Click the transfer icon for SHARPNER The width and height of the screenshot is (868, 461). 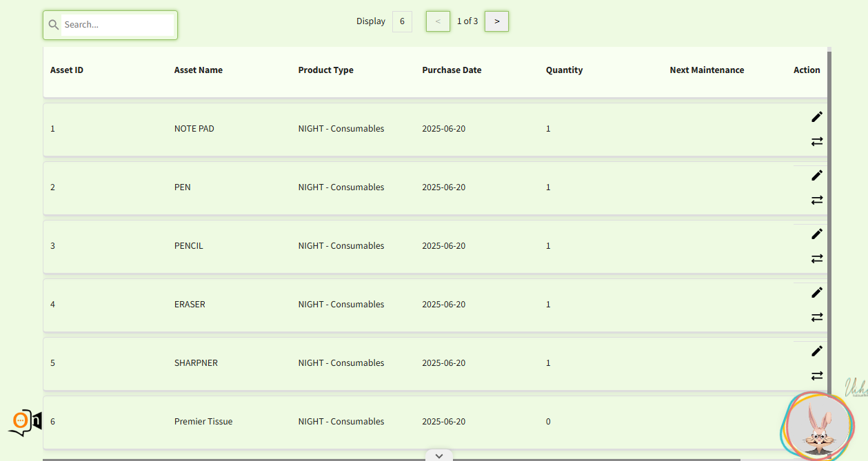(817, 376)
